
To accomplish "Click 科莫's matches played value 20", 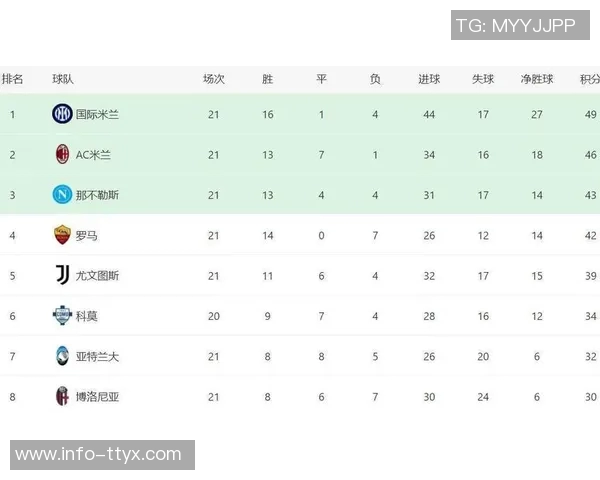I will point(213,316).
